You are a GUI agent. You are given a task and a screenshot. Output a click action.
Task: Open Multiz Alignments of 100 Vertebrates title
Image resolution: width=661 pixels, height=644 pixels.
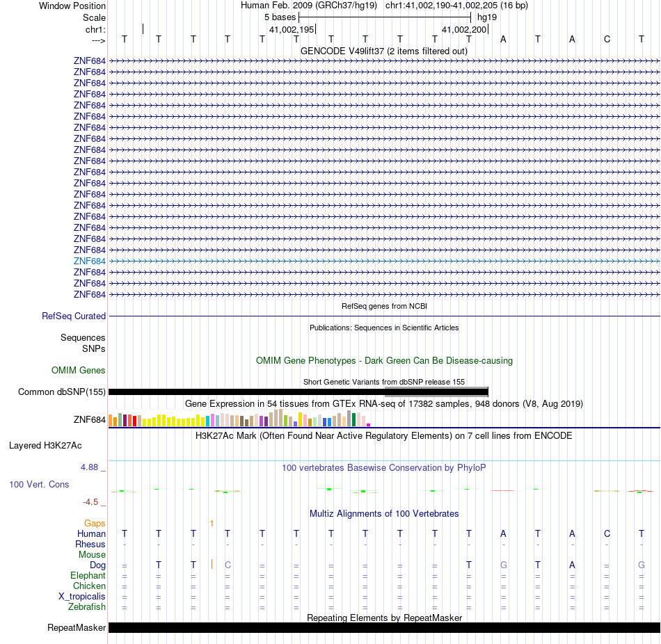pyautogui.click(x=384, y=514)
